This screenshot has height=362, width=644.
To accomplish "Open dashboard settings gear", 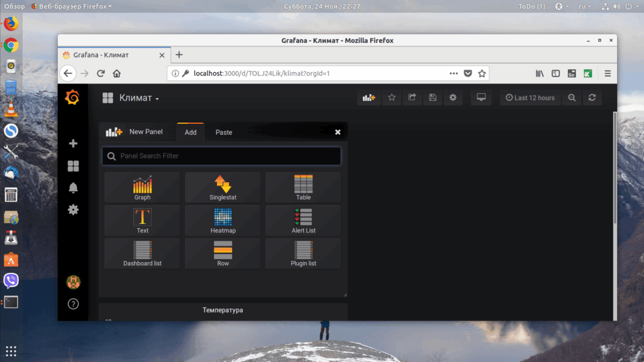I will coord(453,97).
